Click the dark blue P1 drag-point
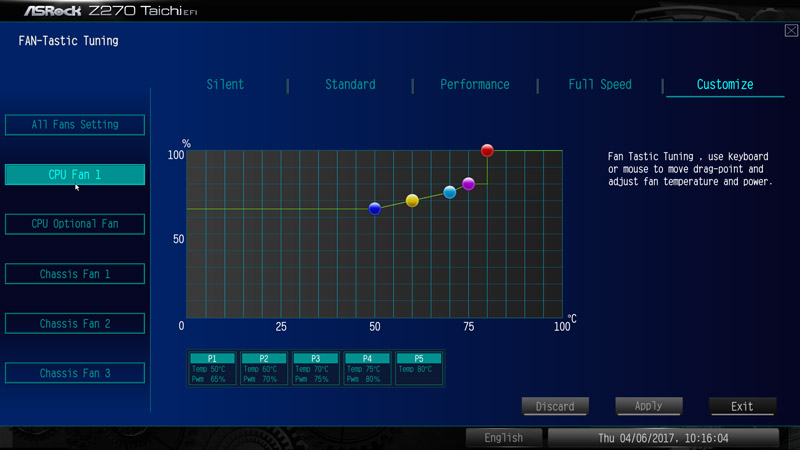 coord(374,208)
